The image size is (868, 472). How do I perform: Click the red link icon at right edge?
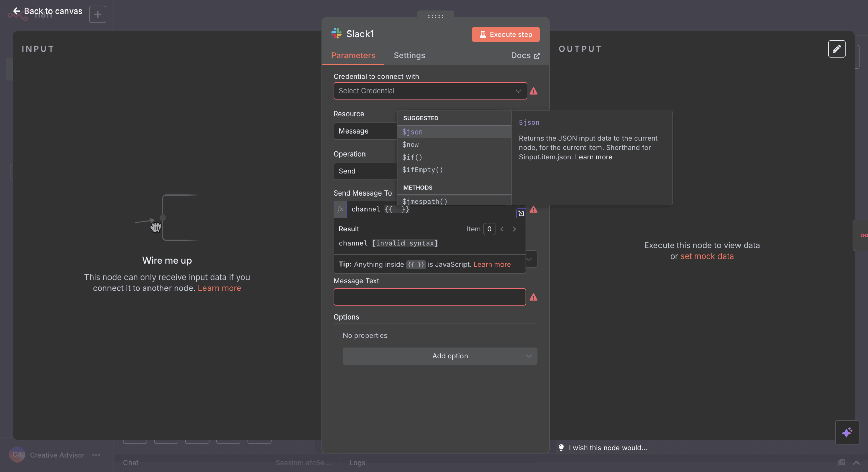click(x=863, y=235)
